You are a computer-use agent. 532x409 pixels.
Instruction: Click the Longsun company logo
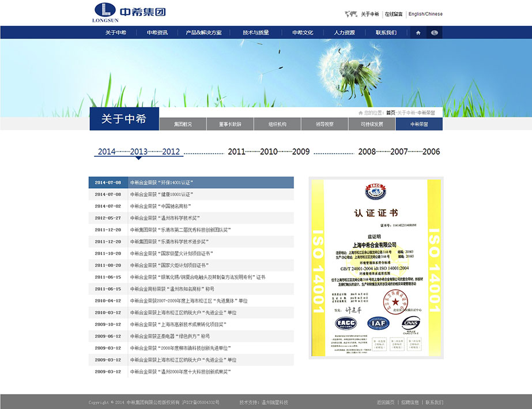click(x=129, y=13)
